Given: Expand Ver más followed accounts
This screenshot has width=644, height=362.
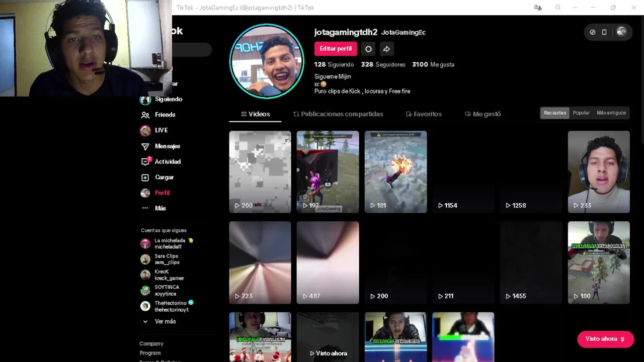Looking at the screenshot, I should (x=159, y=321).
